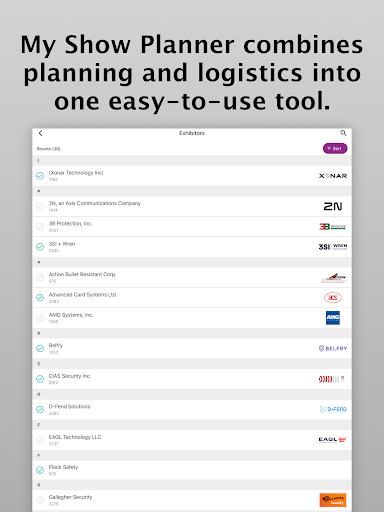The width and height of the screenshot is (384, 512).
Task: Click the Gallagher Security orange logo
Action: pos(333,500)
